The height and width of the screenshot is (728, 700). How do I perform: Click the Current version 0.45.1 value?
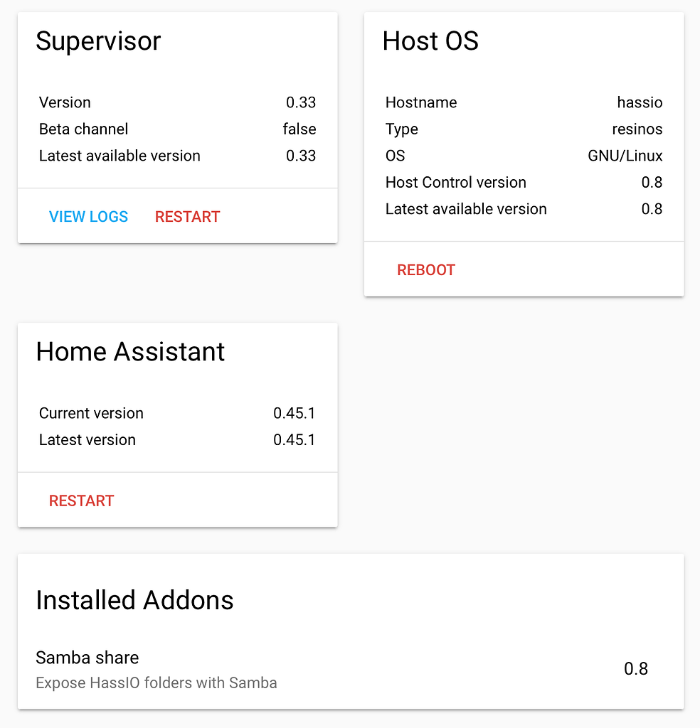pos(295,413)
